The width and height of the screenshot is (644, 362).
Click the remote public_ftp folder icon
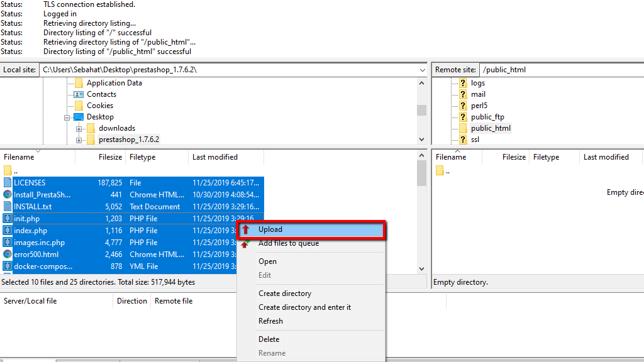click(x=463, y=117)
